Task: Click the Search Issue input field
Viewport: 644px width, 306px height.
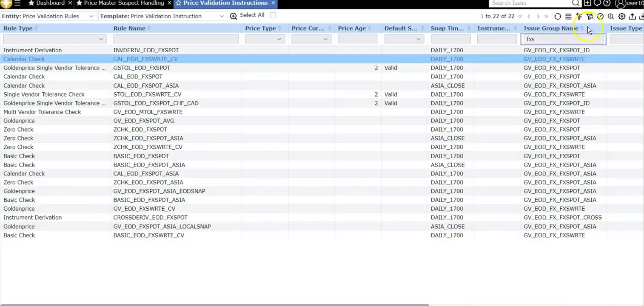Action: [x=531, y=3]
